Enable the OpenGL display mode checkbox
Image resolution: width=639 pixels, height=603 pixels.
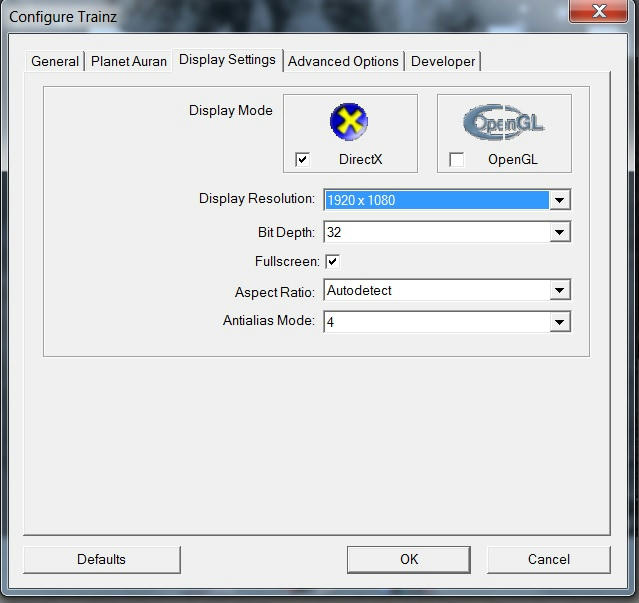coord(456,159)
